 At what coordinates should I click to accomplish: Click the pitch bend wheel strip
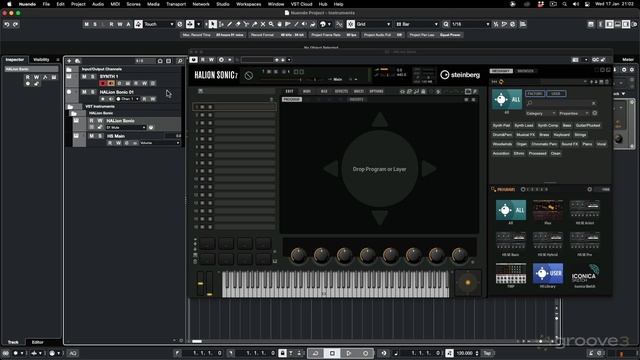[x=200, y=283]
